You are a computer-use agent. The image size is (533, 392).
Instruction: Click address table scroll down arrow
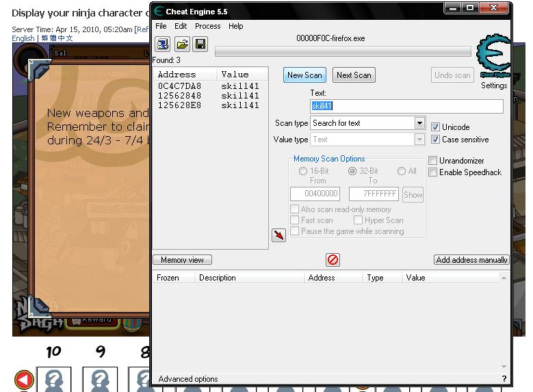coord(504,367)
